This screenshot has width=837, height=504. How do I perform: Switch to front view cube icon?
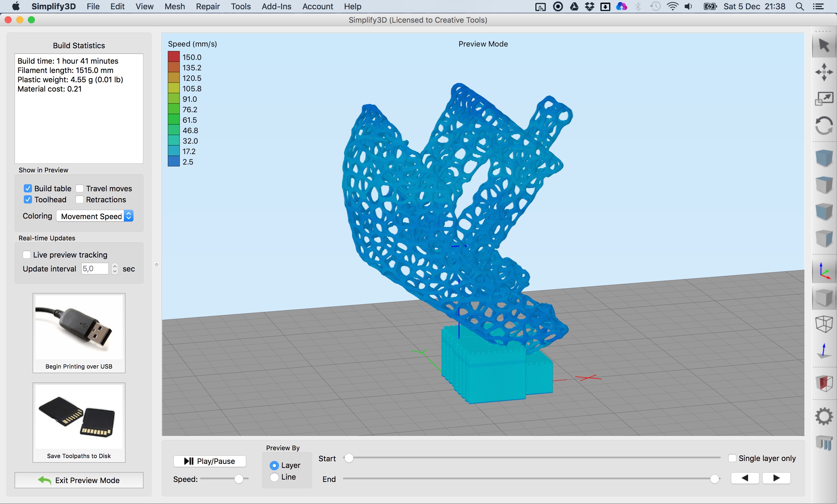[824, 212]
